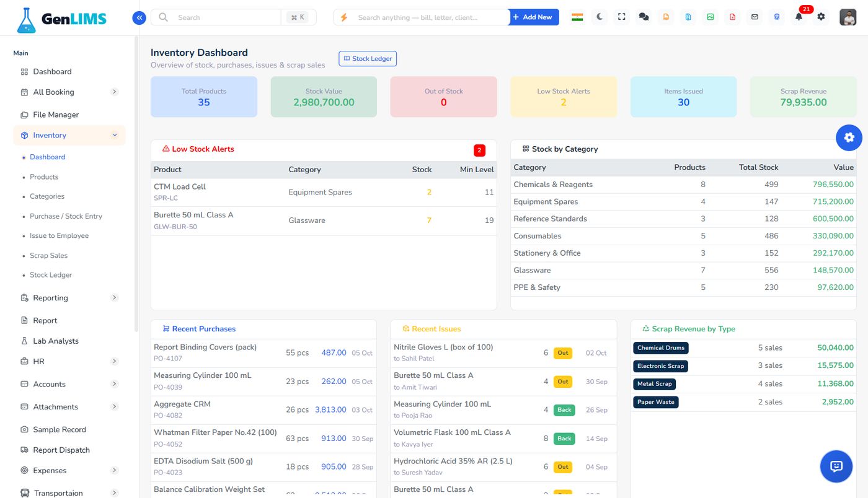
Task: Click the Items Issued card
Action: click(683, 97)
